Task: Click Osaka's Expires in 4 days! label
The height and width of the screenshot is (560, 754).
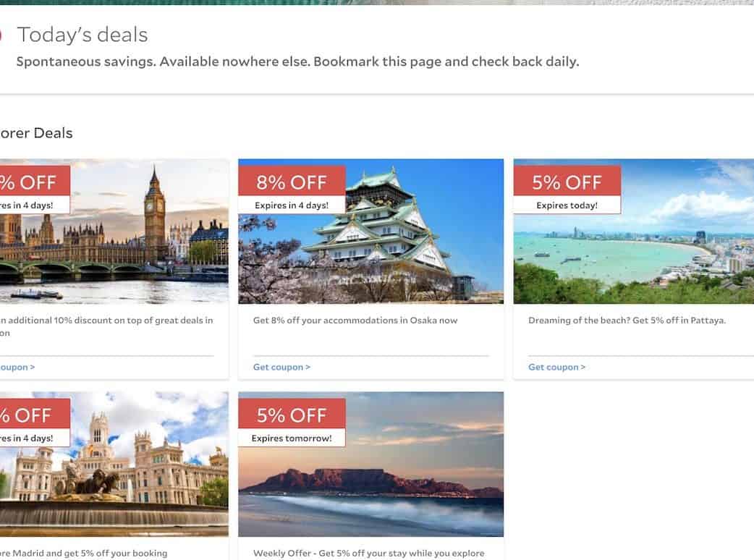Action: click(x=292, y=205)
